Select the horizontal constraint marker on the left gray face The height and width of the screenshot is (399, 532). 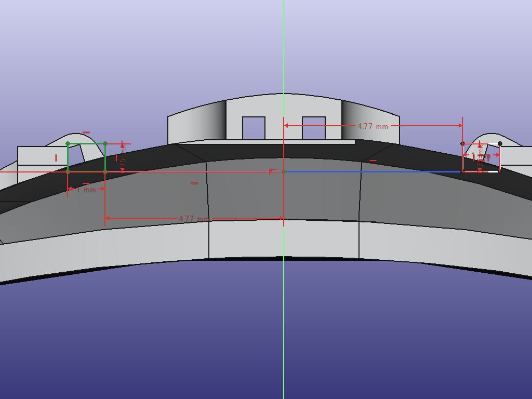pos(194,183)
